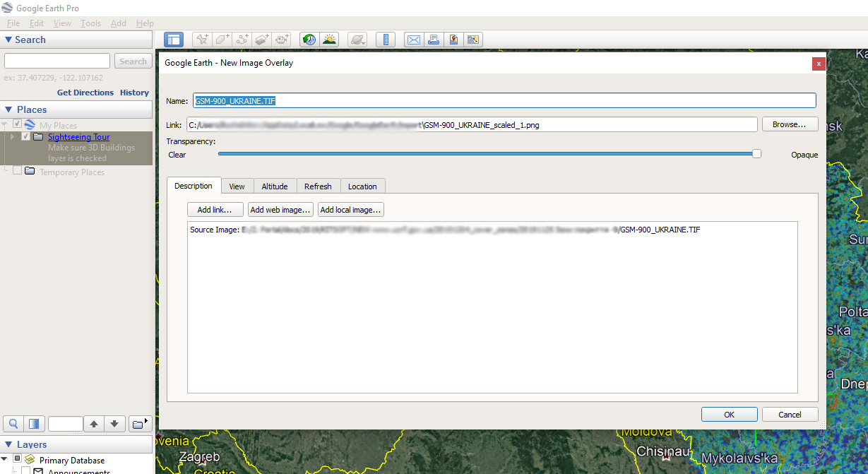Switch to the Altitude tab

(275, 186)
